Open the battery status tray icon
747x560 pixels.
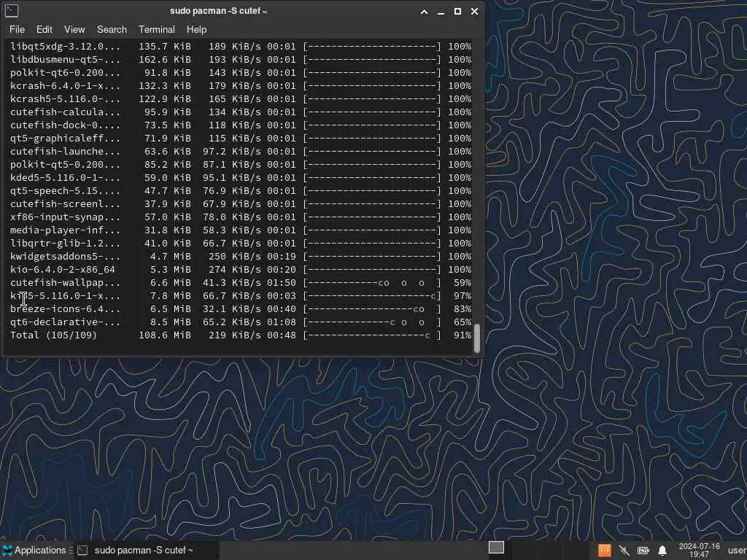coord(643,551)
